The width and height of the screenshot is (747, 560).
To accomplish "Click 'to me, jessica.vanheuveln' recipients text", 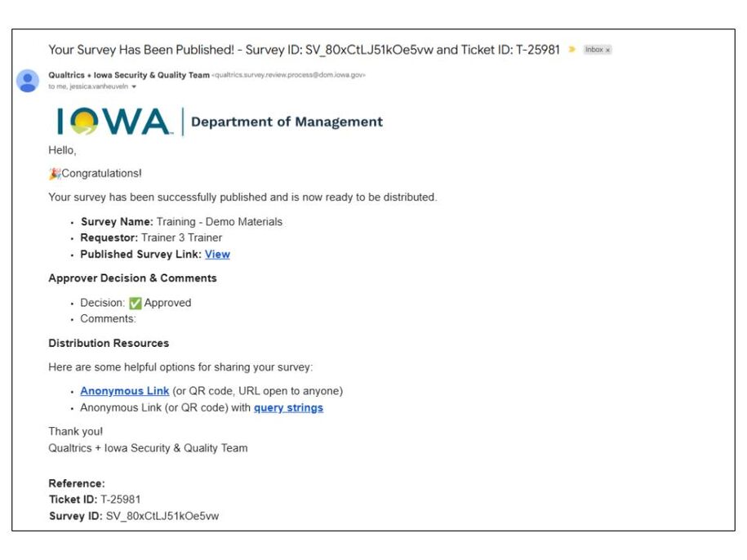I will [88, 87].
